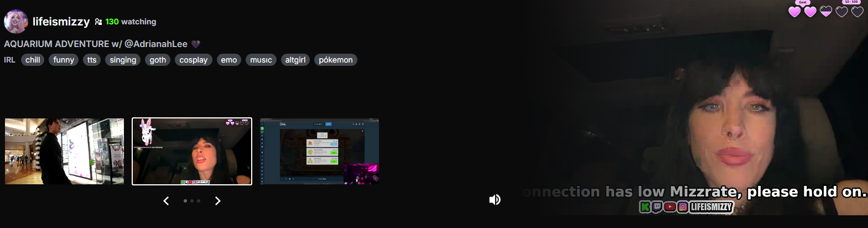Screen dimensions: 868x228
Task: Open the IRL category link
Action: 9,60
